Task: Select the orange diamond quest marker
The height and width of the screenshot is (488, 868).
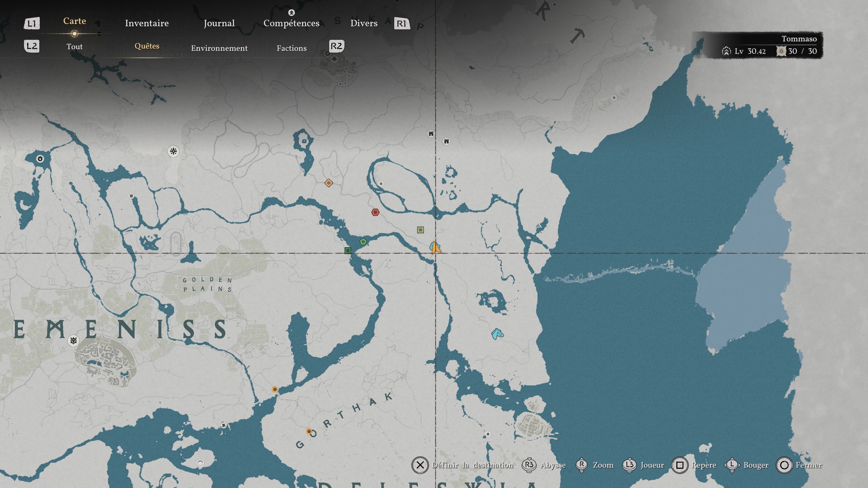Action: pyautogui.click(x=328, y=183)
